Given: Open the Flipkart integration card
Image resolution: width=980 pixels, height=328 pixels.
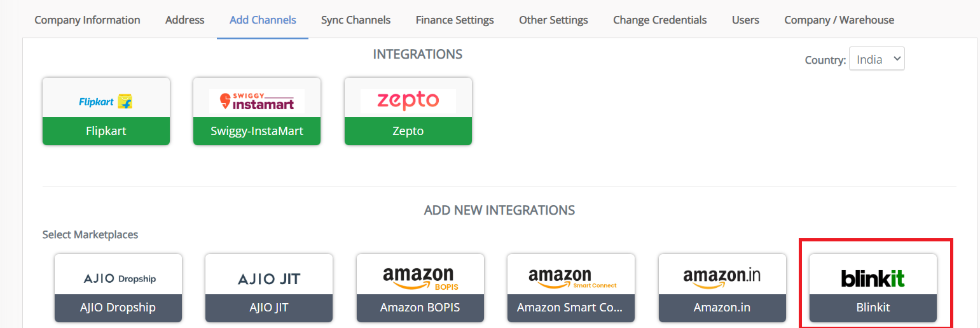Looking at the screenshot, I should (x=106, y=111).
